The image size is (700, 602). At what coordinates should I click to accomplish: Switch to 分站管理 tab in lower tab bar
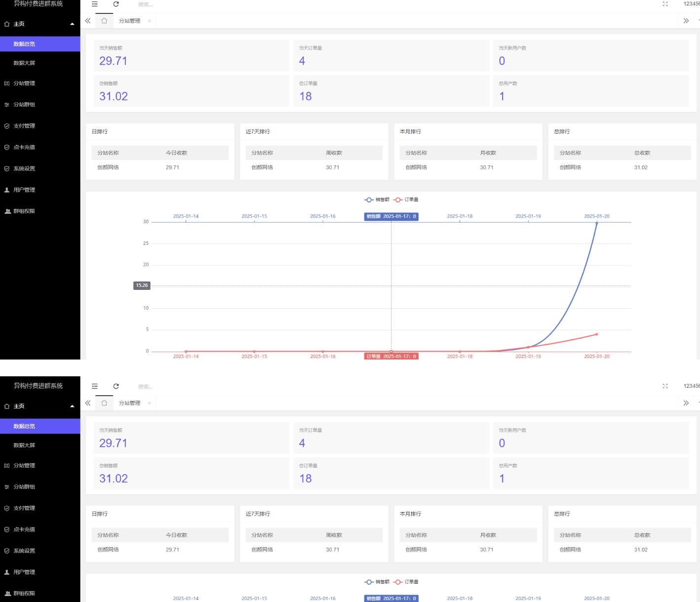(x=129, y=403)
